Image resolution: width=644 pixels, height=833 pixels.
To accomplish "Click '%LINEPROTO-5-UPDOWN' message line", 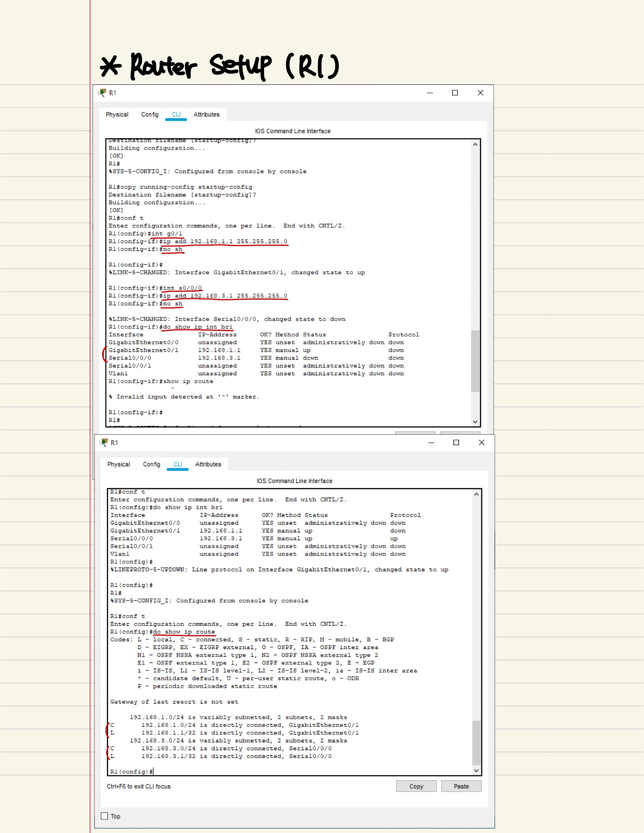I will 279,570.
